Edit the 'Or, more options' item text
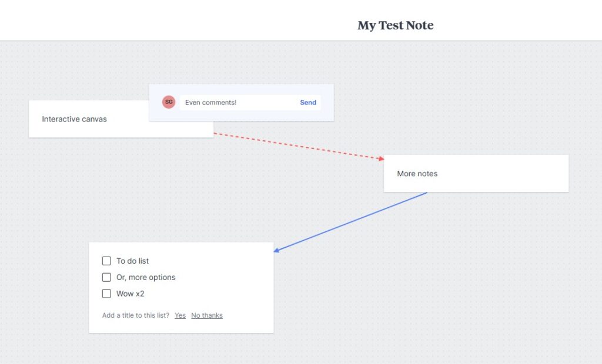Image resolution: width=602 pixels, height=364 pixels. tap(146, 278)
